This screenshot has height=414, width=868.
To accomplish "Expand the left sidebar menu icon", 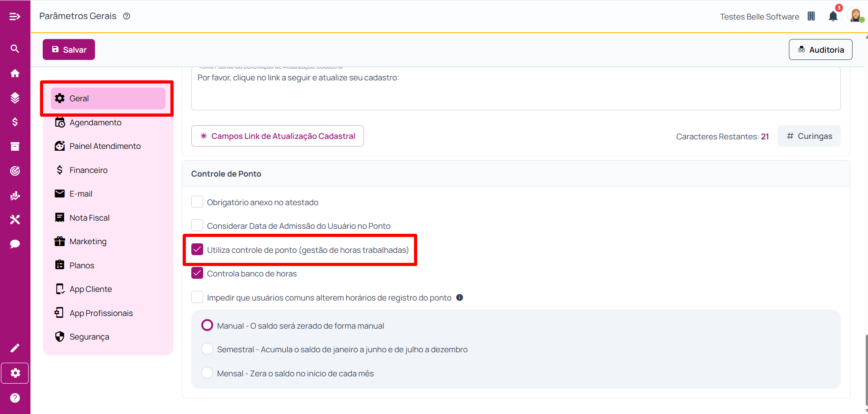I will pyautogui.click(x=15, y=17).
